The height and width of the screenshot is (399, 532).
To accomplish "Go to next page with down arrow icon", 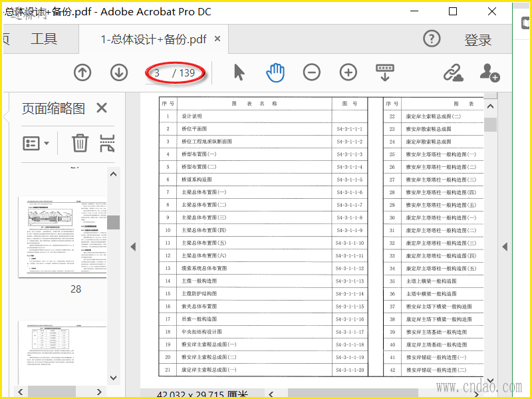I will (x=119, y=72).
